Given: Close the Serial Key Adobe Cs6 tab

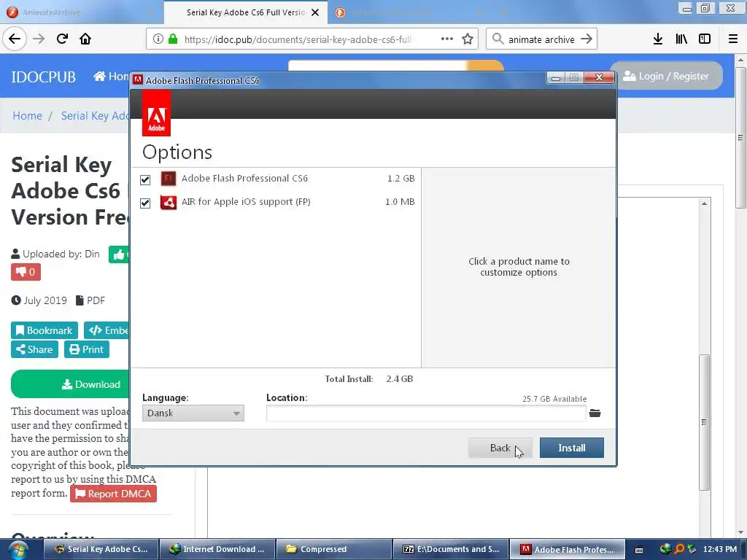Looking at the screenshot, I should click(315, 12).
